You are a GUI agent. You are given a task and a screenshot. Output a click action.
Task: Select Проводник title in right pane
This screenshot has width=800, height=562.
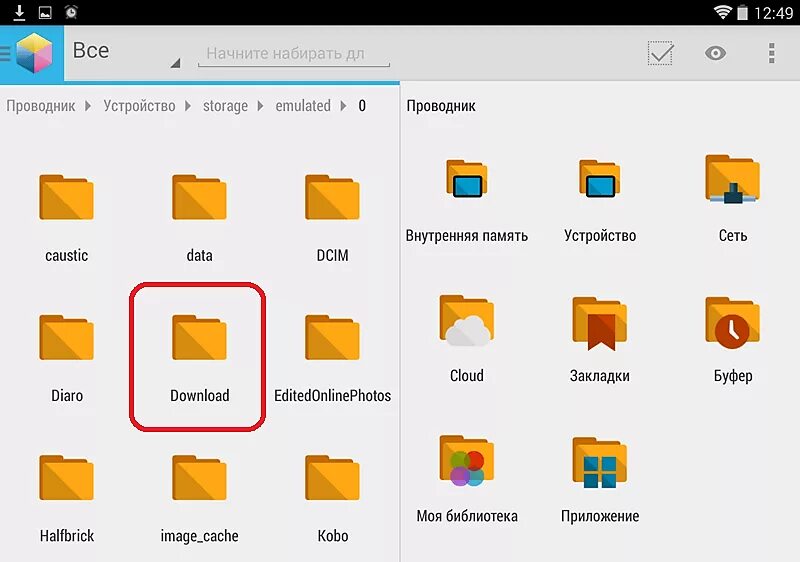click(x=441, y=106)
